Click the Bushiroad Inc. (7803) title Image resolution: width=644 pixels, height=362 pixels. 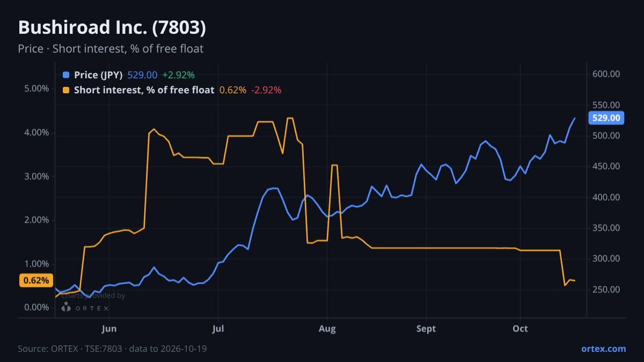pos(112,27)
